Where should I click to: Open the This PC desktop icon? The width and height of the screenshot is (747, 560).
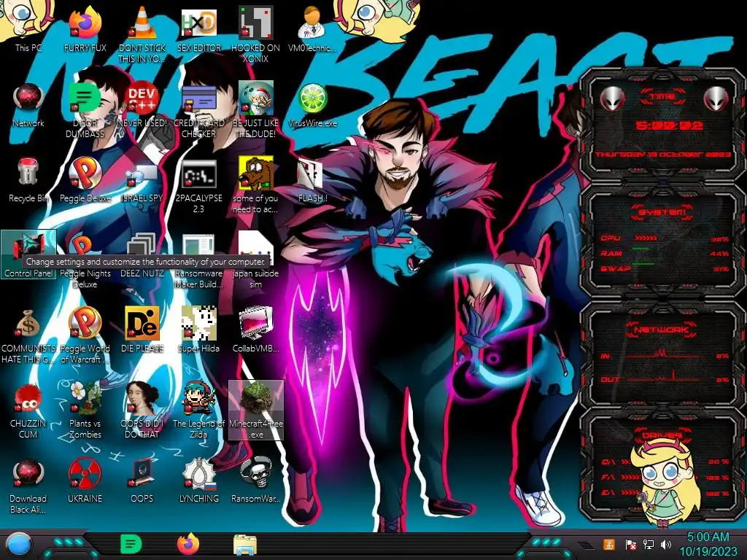click(28, 28)
